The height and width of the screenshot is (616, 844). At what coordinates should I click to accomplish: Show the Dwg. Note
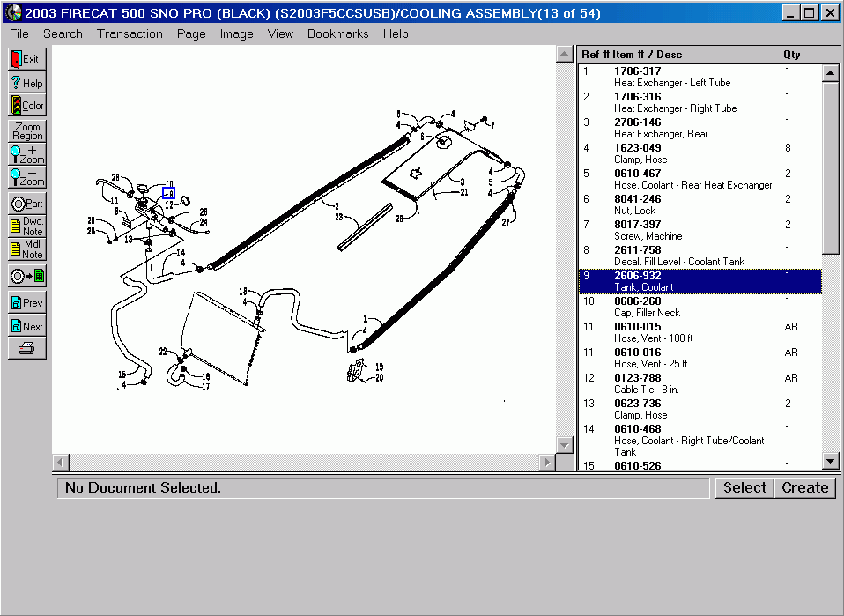(x=26, y=226)
